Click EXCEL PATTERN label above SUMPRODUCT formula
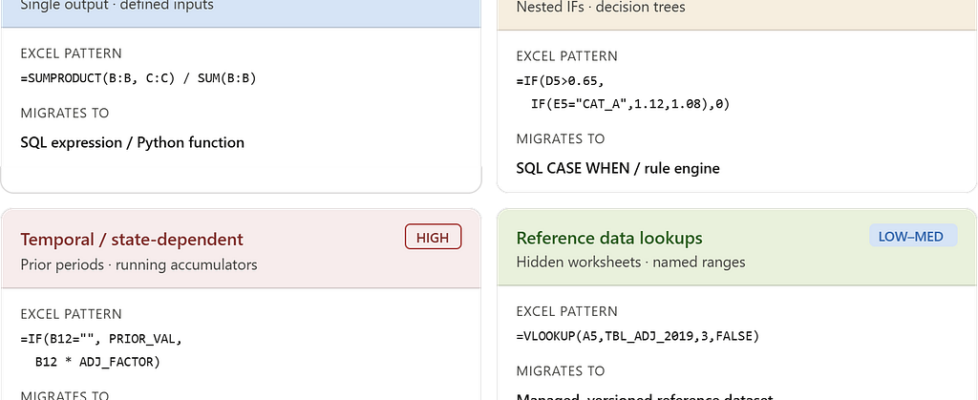This screenshot has height=400, width=978. (x=71, y=54)
